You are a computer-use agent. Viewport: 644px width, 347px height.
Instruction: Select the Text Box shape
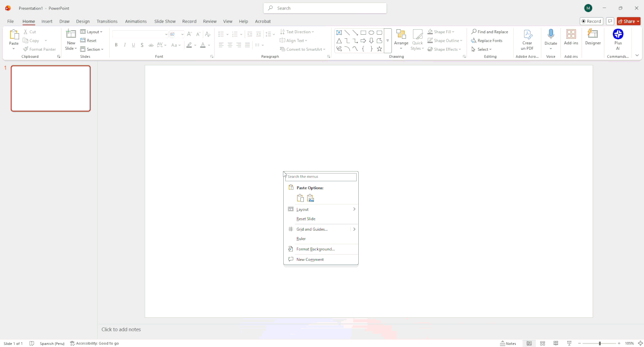pos(339,33)
